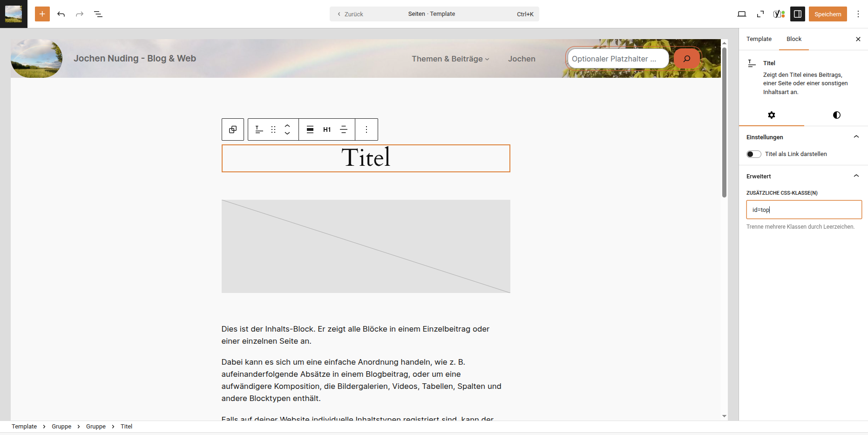
Task: Click the orange search button in header
Action: click(686, 59)
